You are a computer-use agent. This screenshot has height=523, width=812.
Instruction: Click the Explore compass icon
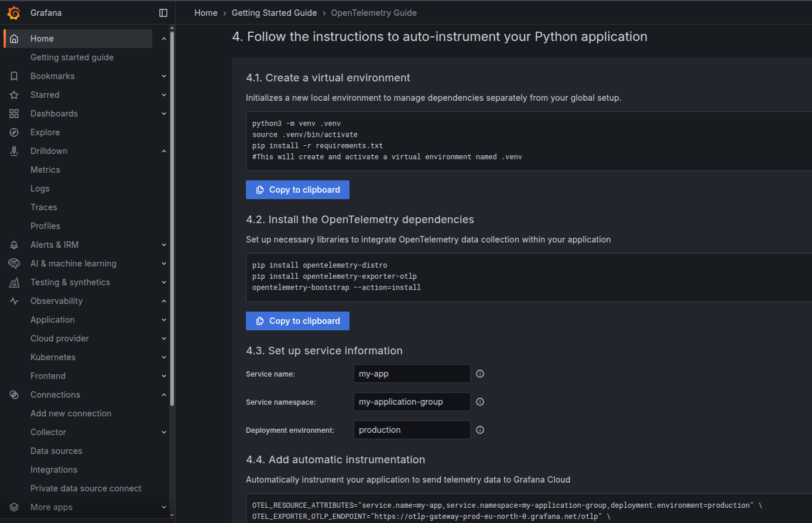[14, 132]
